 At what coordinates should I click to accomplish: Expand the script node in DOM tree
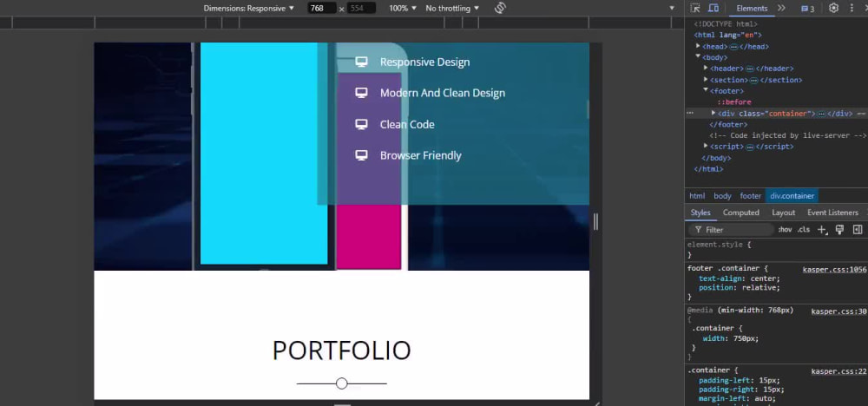(706, 147)
